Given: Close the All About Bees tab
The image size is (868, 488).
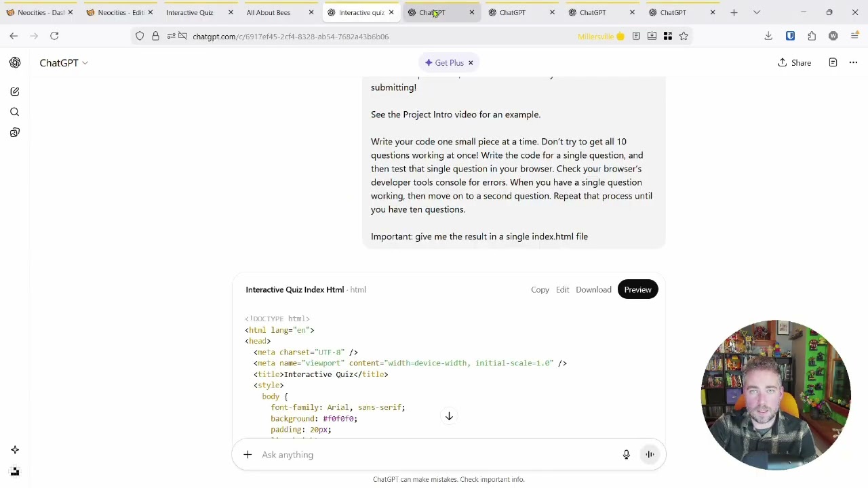Looking at the screenshot, I should pos(311,12).
